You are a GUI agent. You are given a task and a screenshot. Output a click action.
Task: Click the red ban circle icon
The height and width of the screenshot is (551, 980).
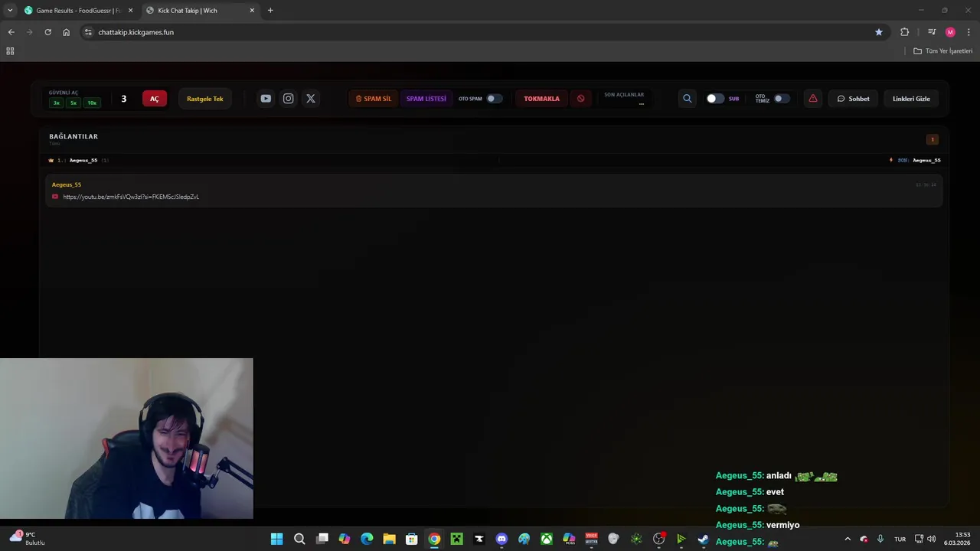coord(580,99)
